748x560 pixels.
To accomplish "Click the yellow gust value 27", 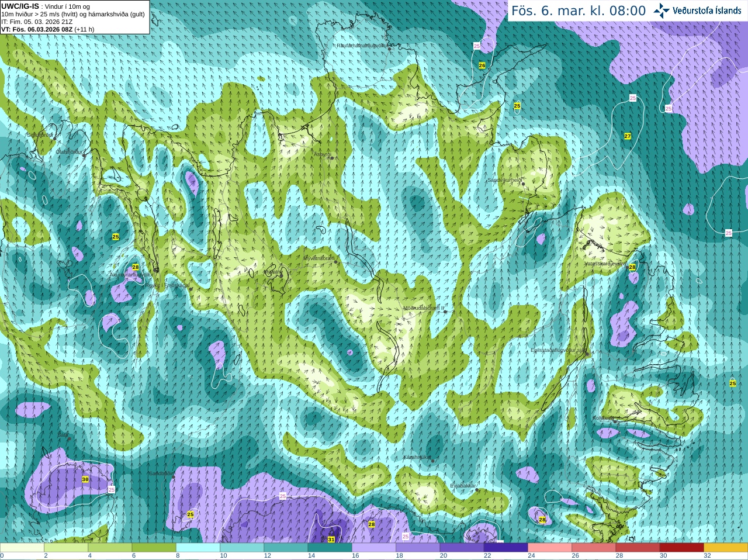I will tap(628, 136).
